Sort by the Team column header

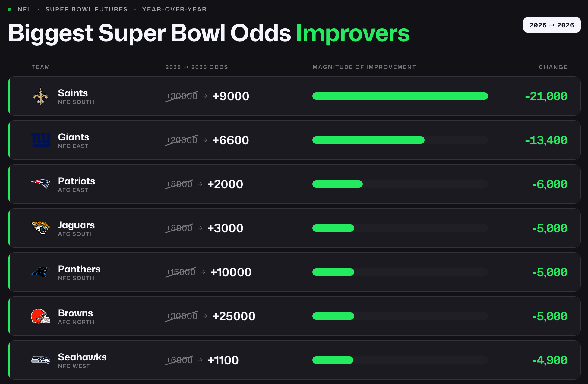(x=41, y=67)
